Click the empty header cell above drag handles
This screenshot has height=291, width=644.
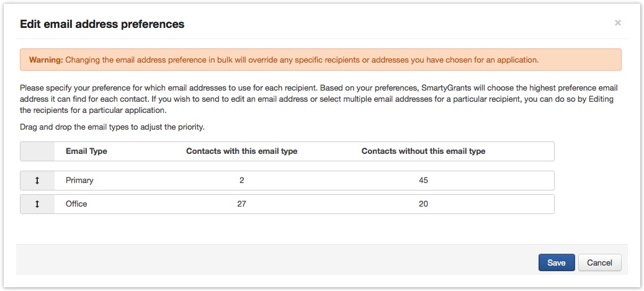[37, 151]
